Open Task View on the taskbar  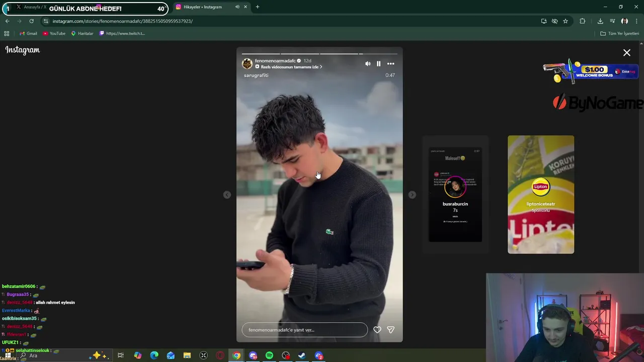tap(121, 355)
